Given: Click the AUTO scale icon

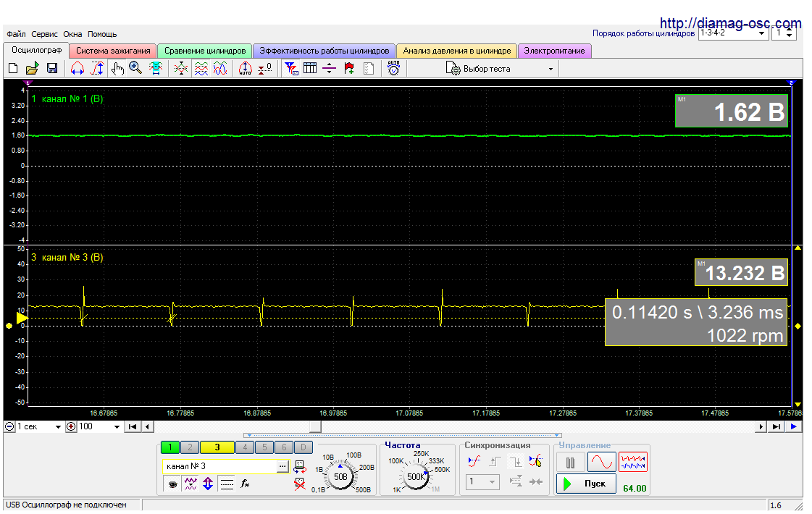Looking at the screenshot, I should [245, 68].
